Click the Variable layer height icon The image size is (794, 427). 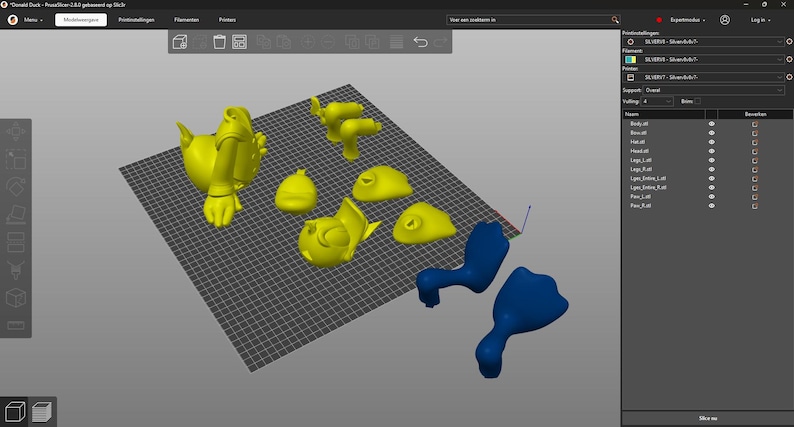tap(396, 42)
